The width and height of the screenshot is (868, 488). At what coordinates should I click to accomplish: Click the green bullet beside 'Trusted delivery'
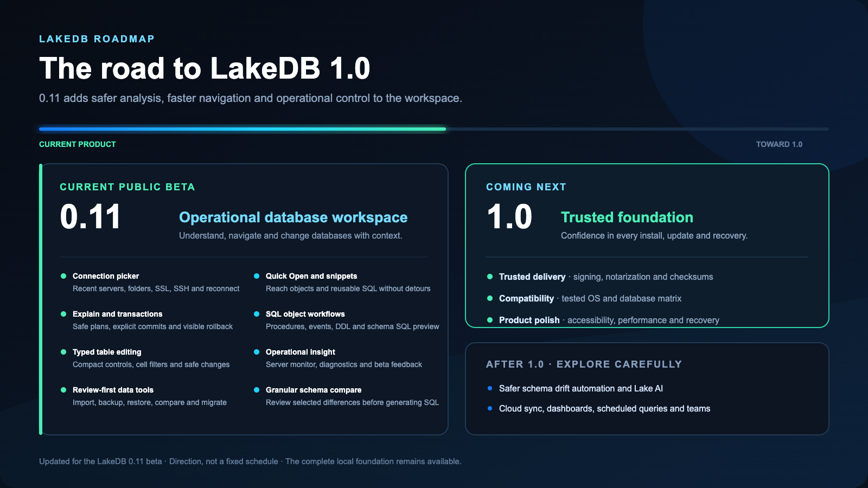coord(490,277)
